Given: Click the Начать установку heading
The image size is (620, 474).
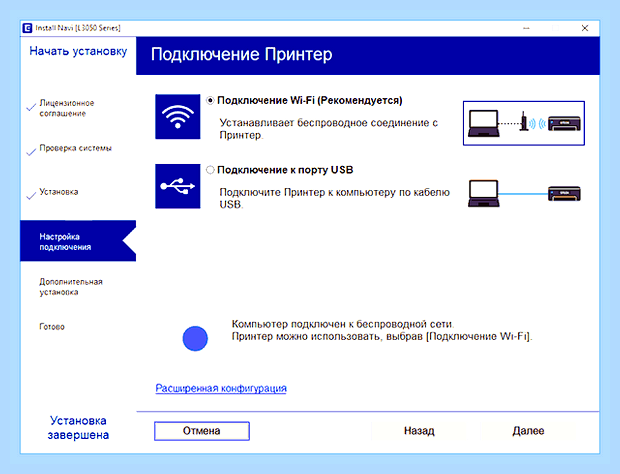Looking at the screenshot, I should 78,51.
